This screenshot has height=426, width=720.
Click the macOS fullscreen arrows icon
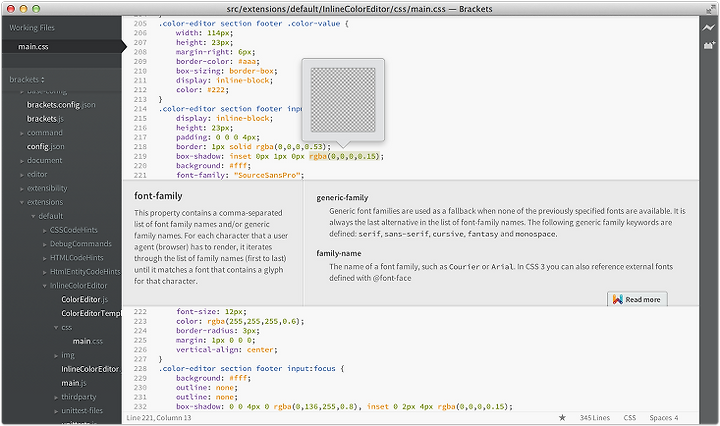point(710,9)
